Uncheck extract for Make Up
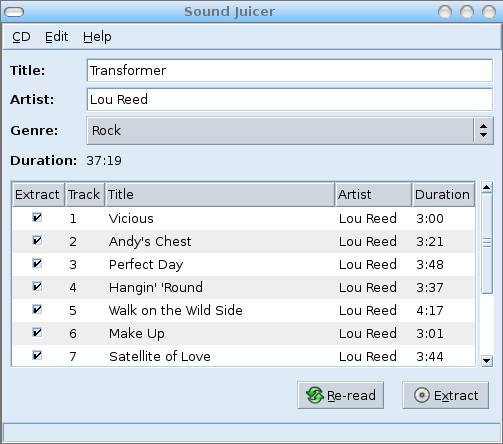The width and height of the screenshot is (503, 444). point(37,333)
